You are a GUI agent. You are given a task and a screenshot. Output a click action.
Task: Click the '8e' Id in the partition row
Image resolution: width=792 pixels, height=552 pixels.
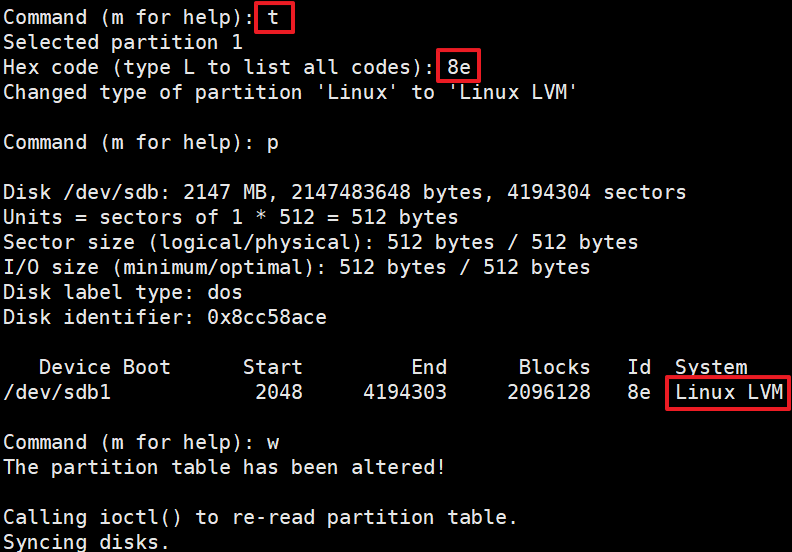coord(639,392)
